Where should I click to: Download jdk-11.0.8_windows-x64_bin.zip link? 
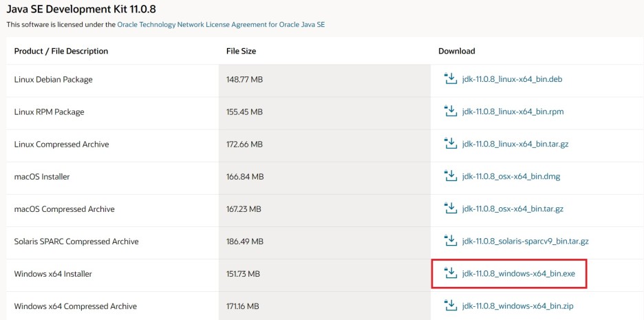pos(517,306)
